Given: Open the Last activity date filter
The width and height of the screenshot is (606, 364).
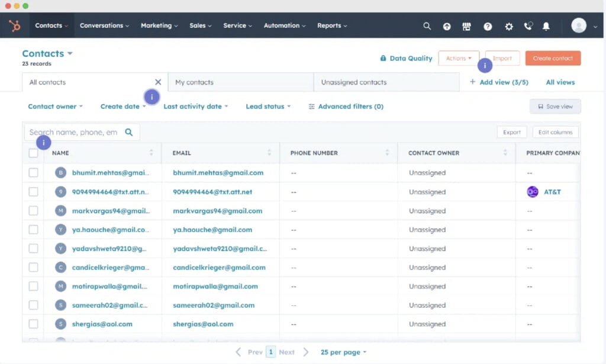Looking at the screenshot, I should [195, 107].
